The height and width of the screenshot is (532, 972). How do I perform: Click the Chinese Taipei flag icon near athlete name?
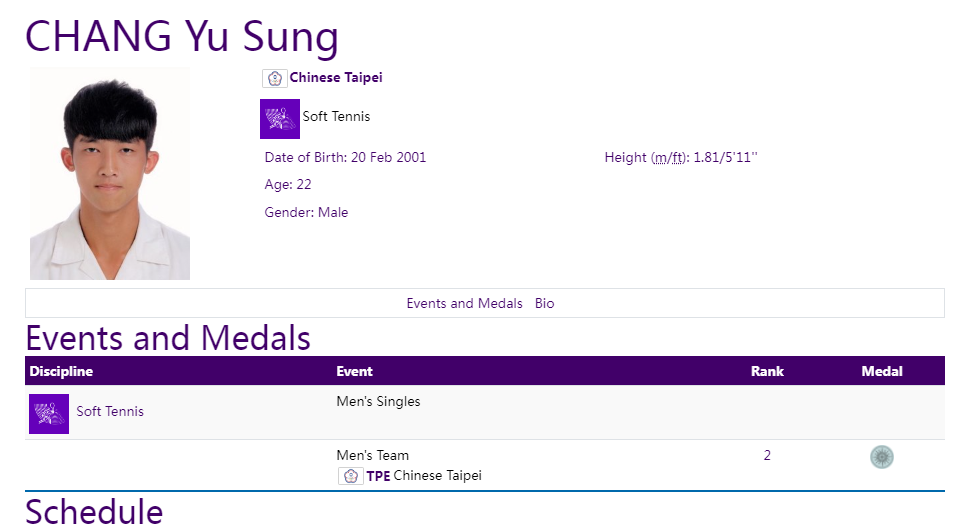point(275,78)
